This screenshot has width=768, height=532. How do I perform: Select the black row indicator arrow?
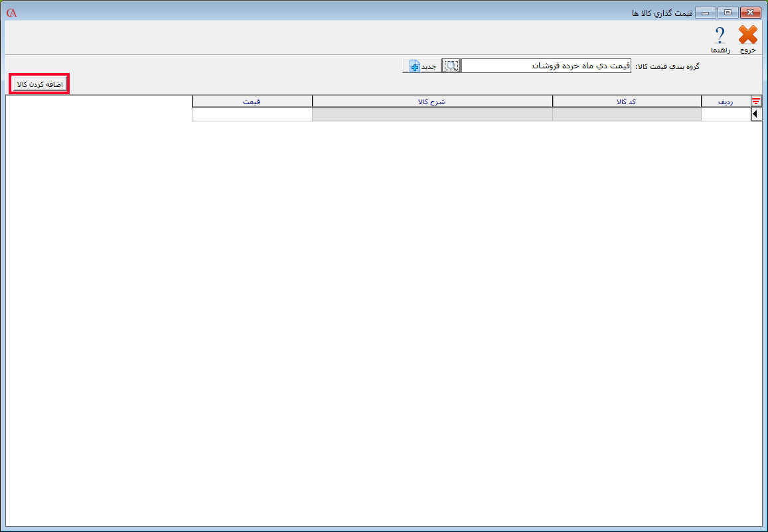pyautogui.click(x=755, y=114)
